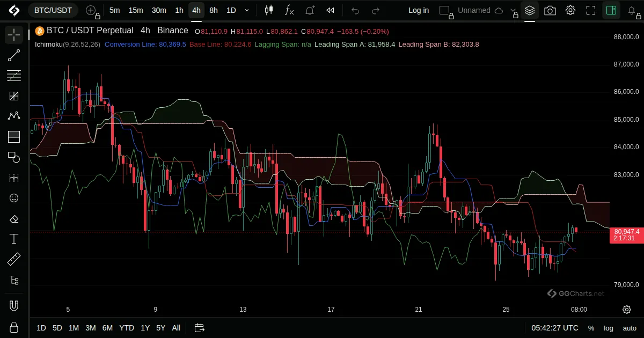Start bar replay with rewind icon
The height and width of the screenshot is (338, 644).
click(331, 10)
